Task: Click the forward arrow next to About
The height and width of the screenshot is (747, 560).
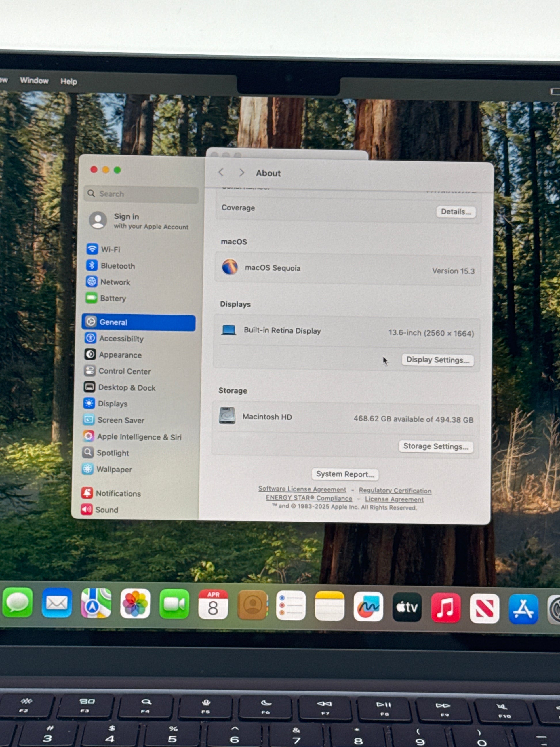Action: 241,173
